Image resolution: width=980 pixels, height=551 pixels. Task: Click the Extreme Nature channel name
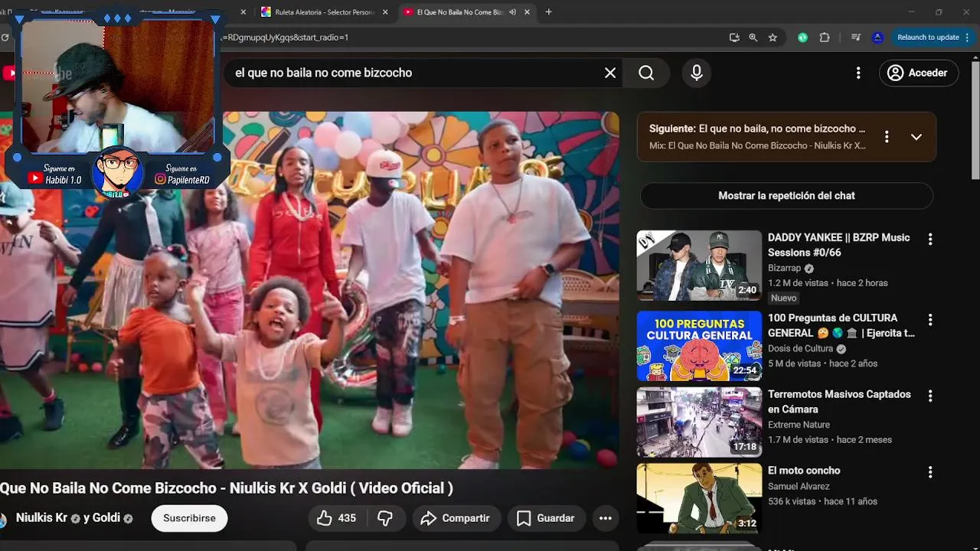pos(799,425)
